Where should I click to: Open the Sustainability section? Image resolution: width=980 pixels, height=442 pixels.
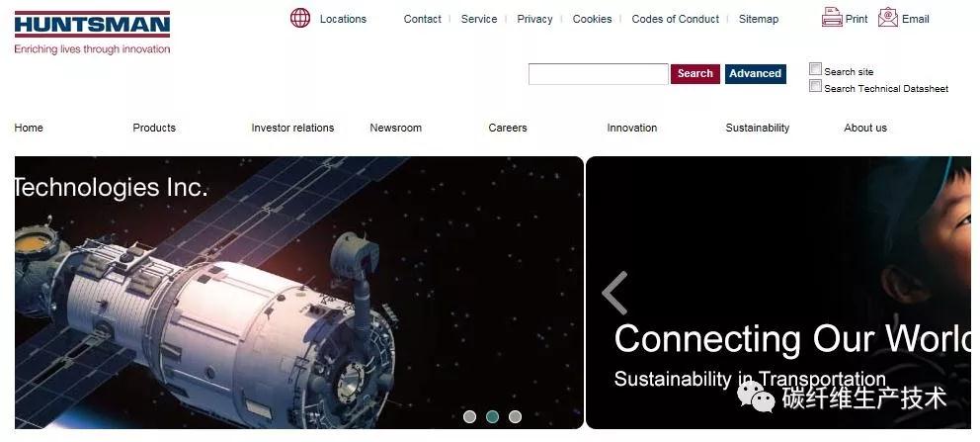click(x=757, y=128)
